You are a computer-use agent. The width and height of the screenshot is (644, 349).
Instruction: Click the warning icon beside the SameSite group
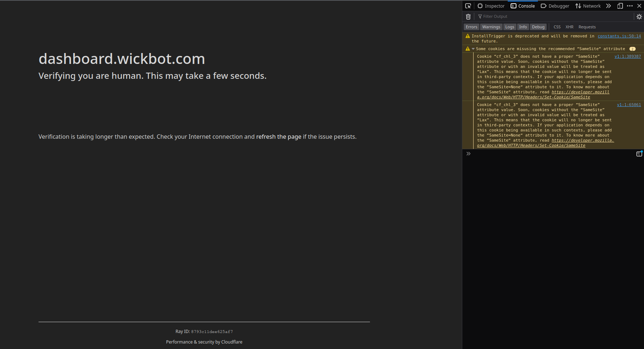click(468, 49)
